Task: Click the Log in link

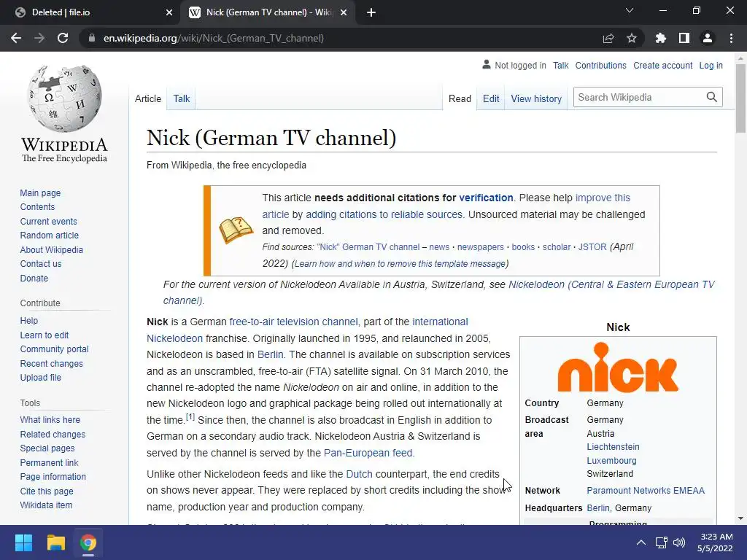Action: coord(711,65)
